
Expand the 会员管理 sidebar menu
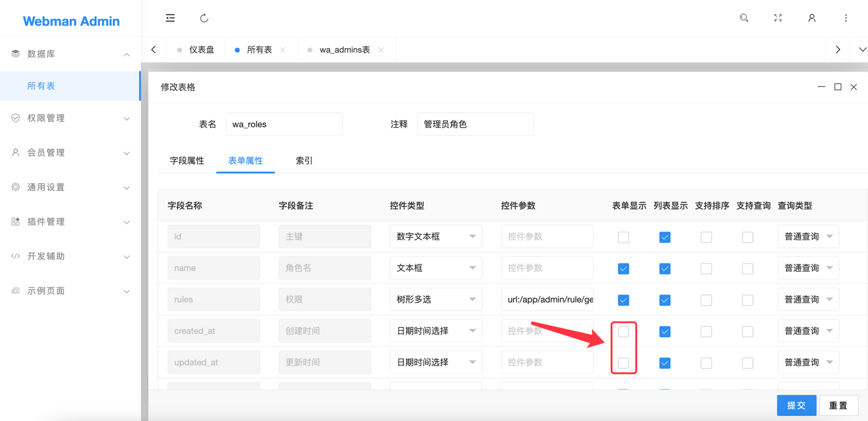click(70, 152)
